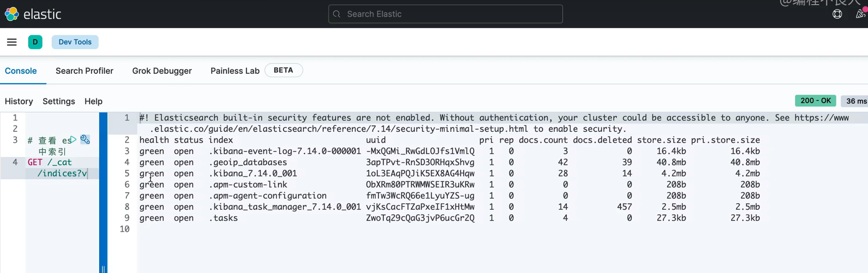The height and width of the screenshot is (273, 868).
Task: Open the request wrench actions icon
Action: pyautogui.click(x=85, y=139)
